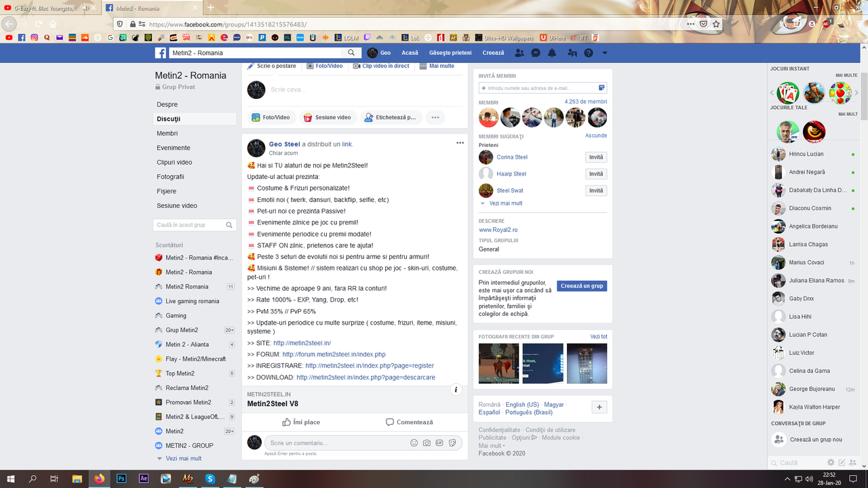The height and width of the screenshot is (488, 868).
Task: Click the search magnifier in Facebook search bar
Action: (x=351, y=53)
